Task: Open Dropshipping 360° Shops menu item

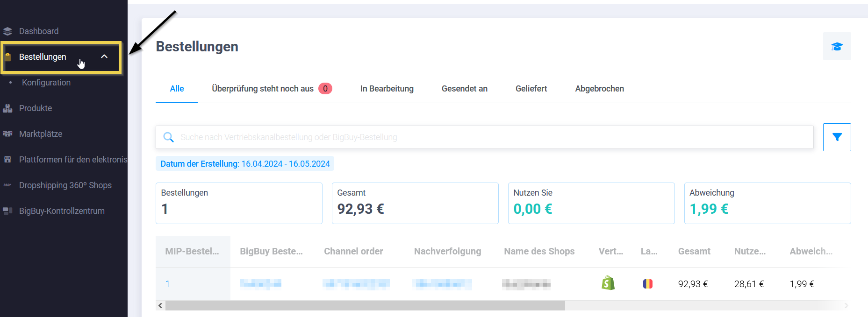Action: (65, 185)
